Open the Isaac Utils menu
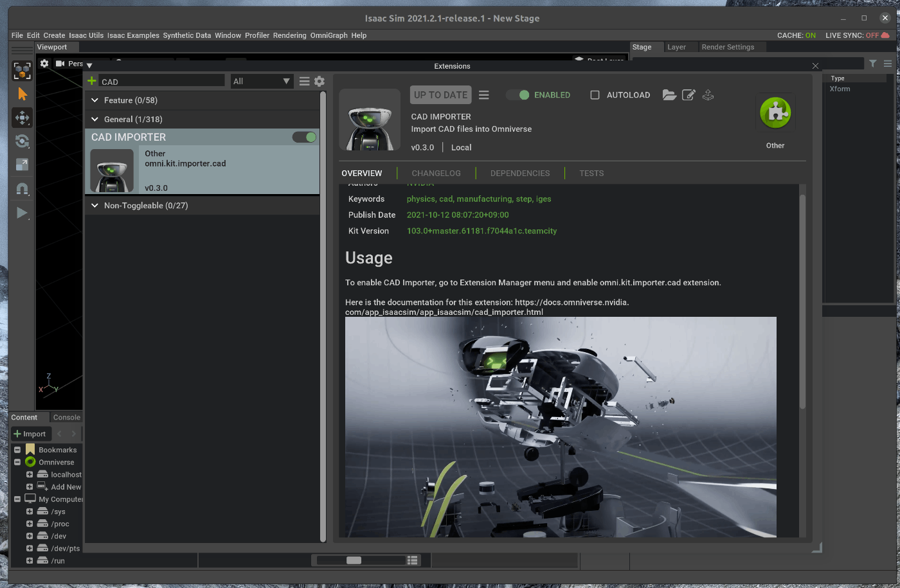This screenshot has width=900, height=588. pos(86,35)
